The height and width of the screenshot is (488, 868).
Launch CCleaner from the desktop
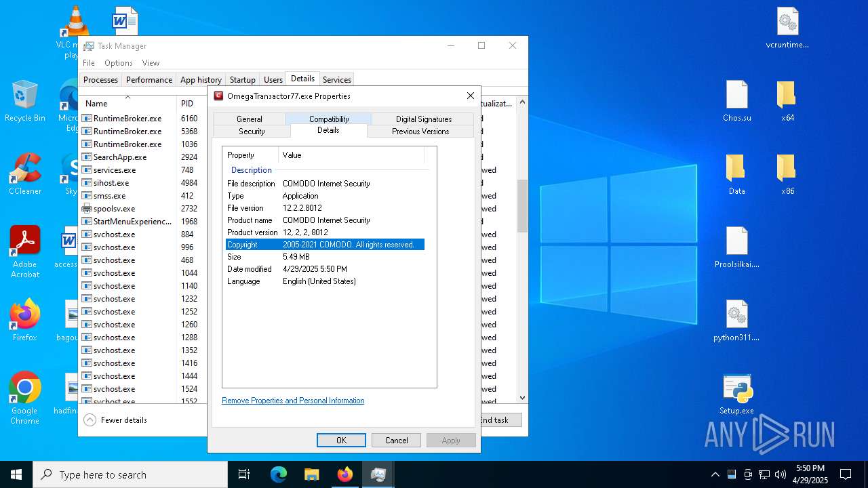pos(25,174)
